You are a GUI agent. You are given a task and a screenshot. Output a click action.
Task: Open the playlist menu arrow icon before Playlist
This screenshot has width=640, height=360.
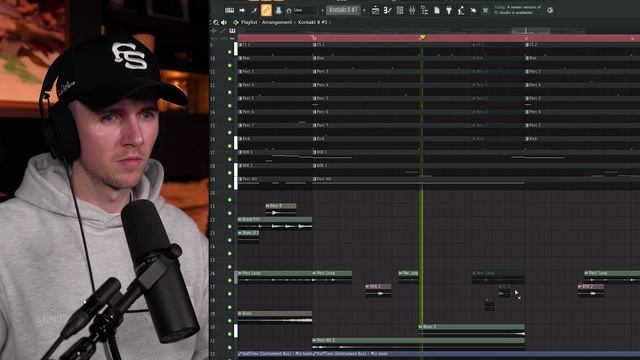tap(236, 22)
